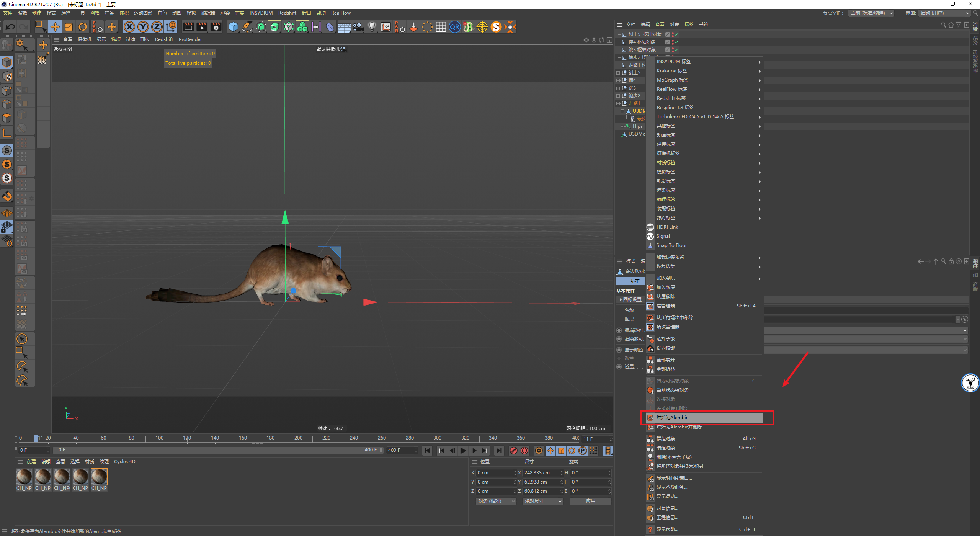Open the 对象 (相对) coordinate dropdown
Screen dimensions: 980x536
point(496,501)
